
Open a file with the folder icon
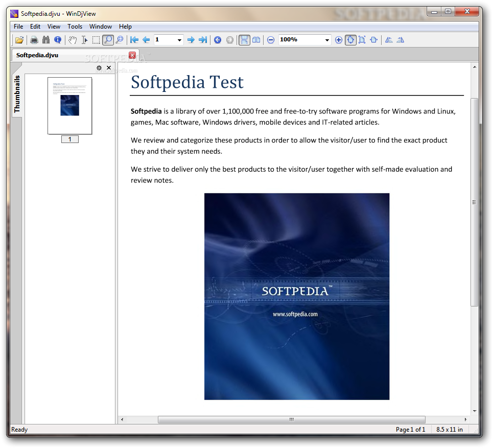(19, 40)
